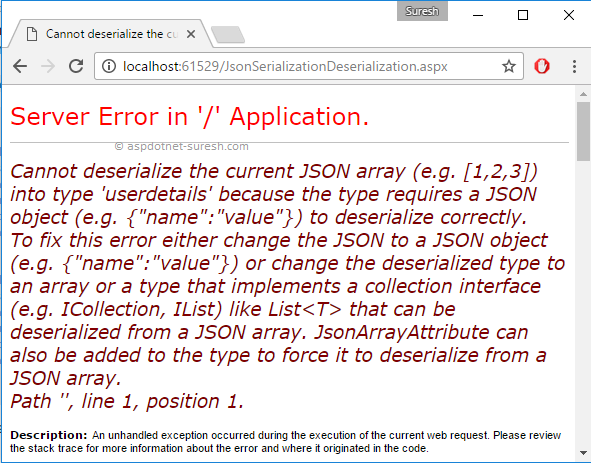Click the Suresh profile button
Screen dimensions: 591x463
pos(422,11)
